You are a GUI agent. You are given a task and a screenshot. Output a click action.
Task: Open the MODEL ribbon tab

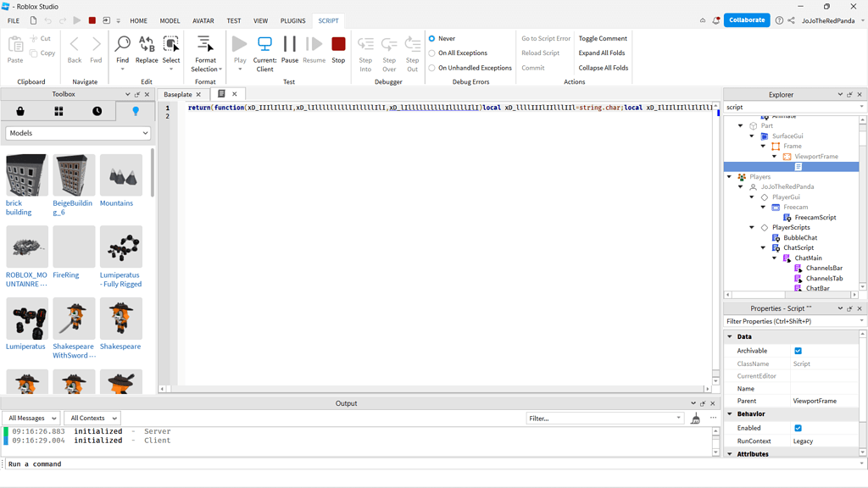point(170,21)
